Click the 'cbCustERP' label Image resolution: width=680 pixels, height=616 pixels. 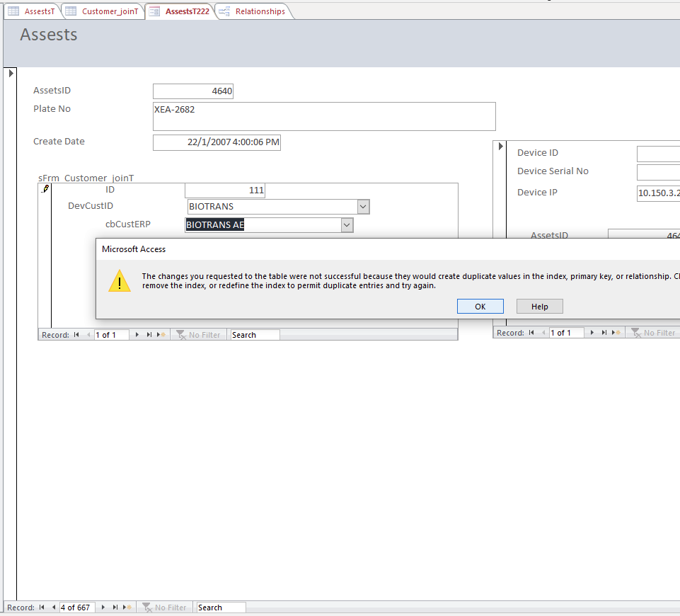click(128, 224)
